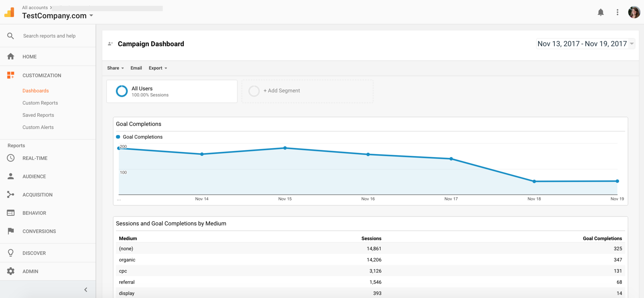Click the Discover lightbulb icon
Image resolution: width=644 pixels, height=298 pixels.
pyautogui.click(x=11, y=253)
